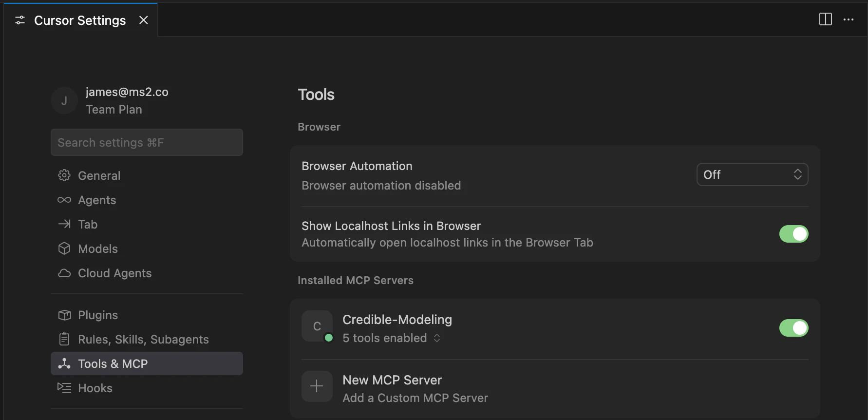
Task: Open the Hooks settings section
Action: click(147, 388)
